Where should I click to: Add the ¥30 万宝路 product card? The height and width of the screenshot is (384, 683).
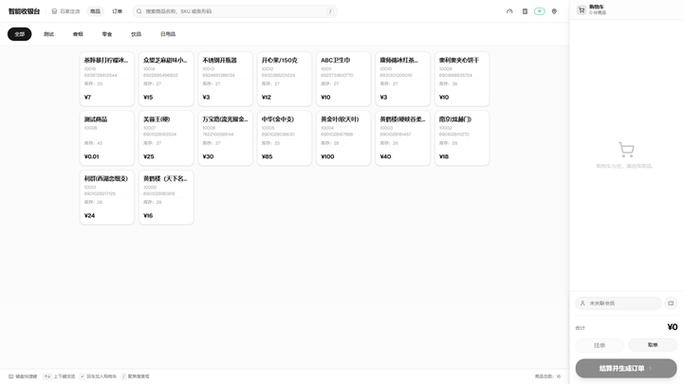coord(225,138)
